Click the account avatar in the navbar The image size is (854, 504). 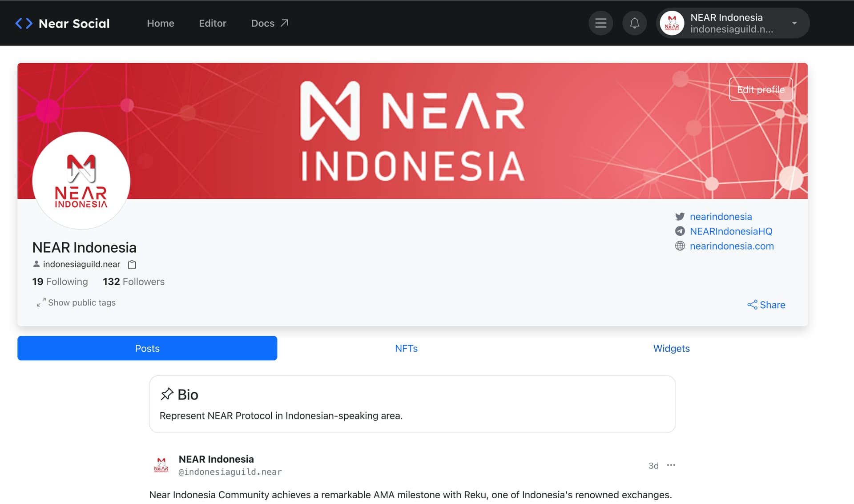672,23
